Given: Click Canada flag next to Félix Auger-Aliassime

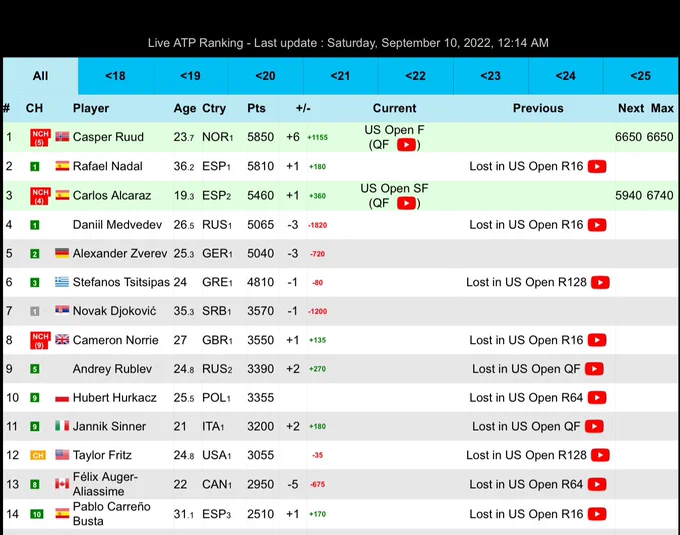Looking at the screenshot, I should pos(62,483).
